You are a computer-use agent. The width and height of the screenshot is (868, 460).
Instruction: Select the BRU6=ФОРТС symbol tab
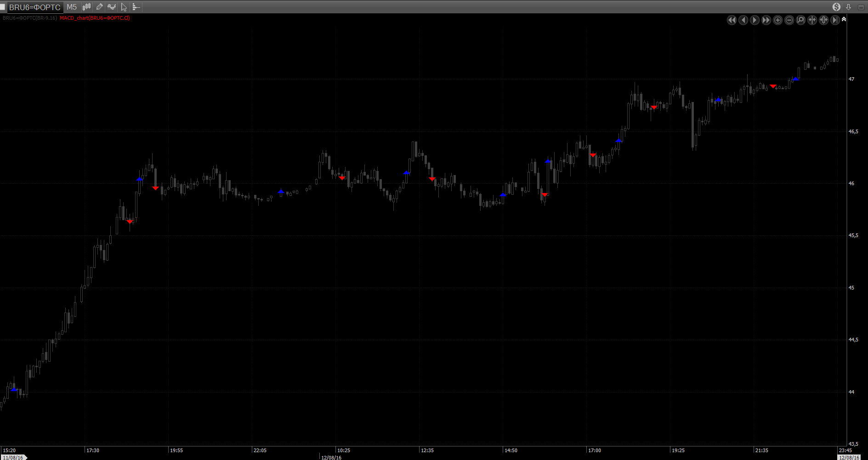35,7
